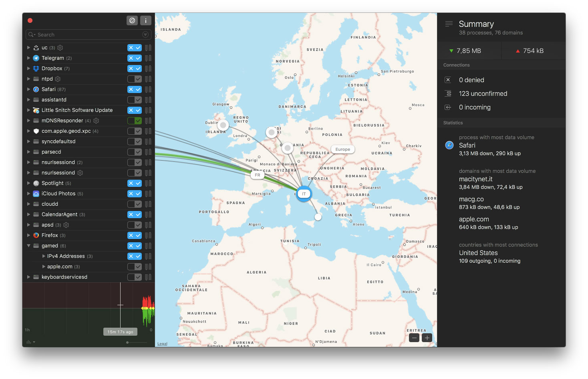The width and height of the screenshot is (588, 379).
Task: Click the connection node over Ireland on the map
Action: 223,125
